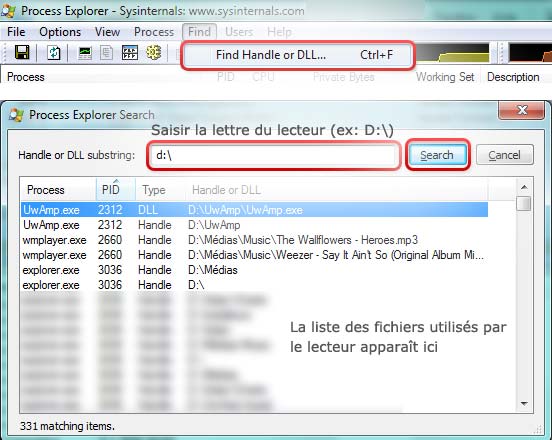
Task: Open the System Information graph icon
Action: [x=85, y=53]
